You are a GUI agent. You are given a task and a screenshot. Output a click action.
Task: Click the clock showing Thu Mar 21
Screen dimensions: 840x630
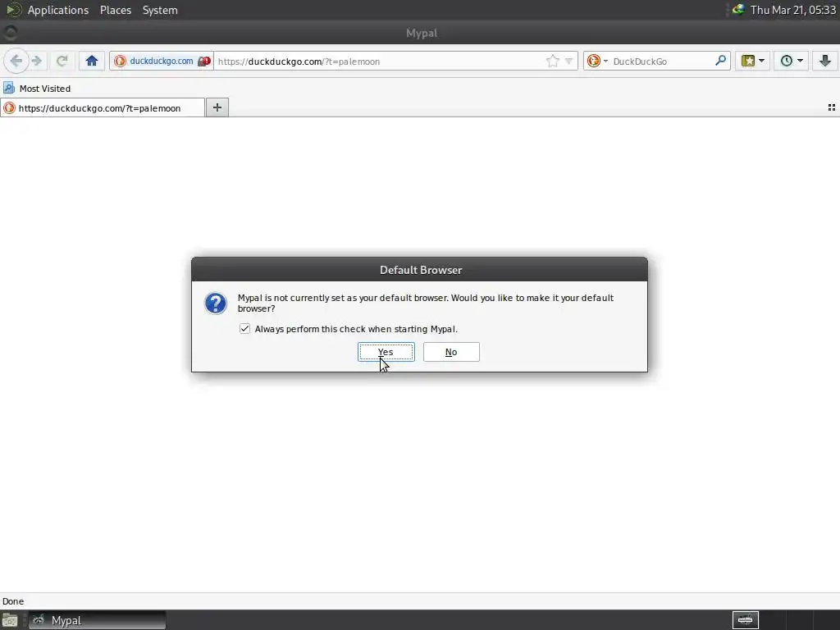tap(793, 10)
